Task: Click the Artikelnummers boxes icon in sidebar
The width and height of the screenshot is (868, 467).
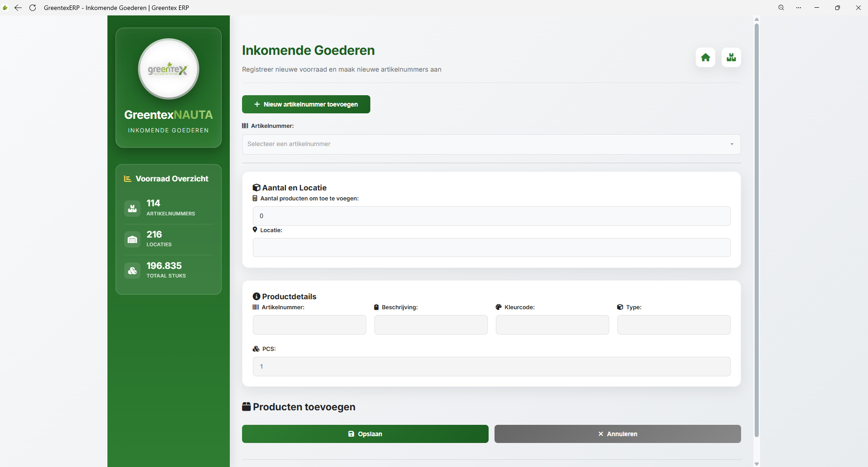Action: pyautogui.click(x=132, y=209)
